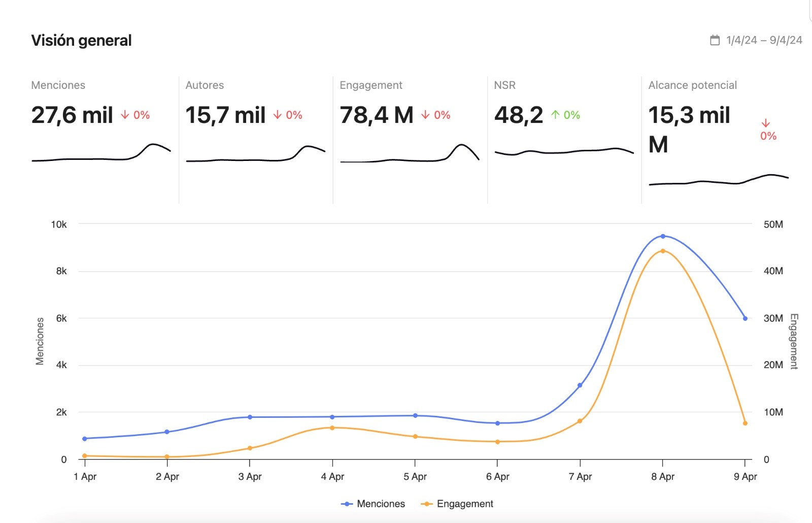Click the red down arrow on Alcance potencial card
This screenshot has height=523, width=812.
click(x=766, y=123)
